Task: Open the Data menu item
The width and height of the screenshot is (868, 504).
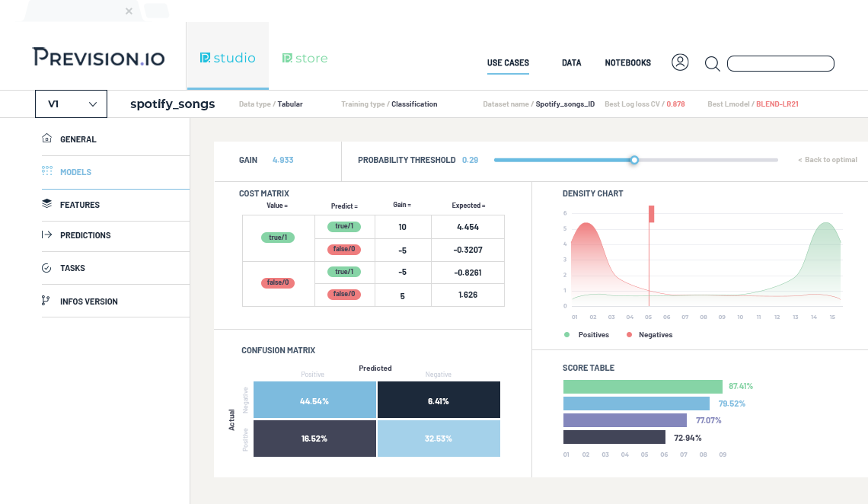Action: coord(571,63)
